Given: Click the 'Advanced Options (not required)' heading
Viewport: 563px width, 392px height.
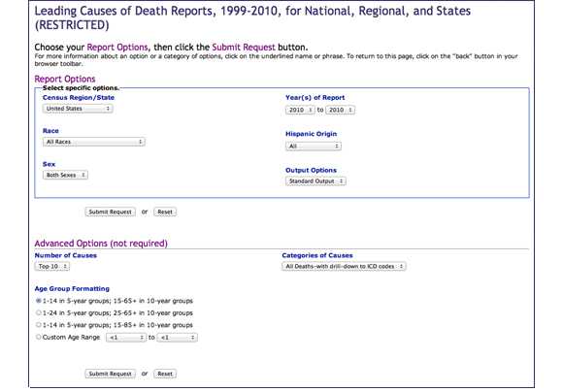Looking at the screenshot, I should click(101, 244).
